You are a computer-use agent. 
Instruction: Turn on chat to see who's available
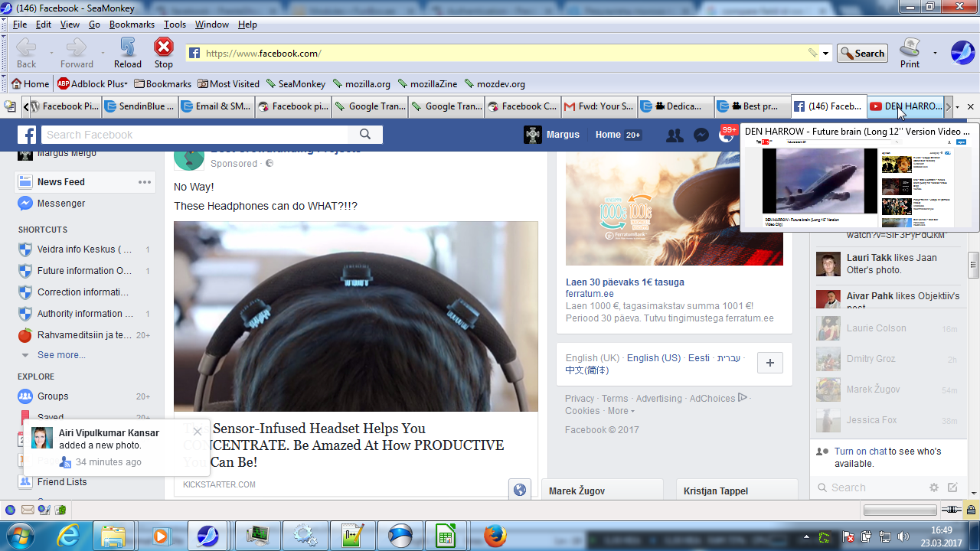coord(861,452)
